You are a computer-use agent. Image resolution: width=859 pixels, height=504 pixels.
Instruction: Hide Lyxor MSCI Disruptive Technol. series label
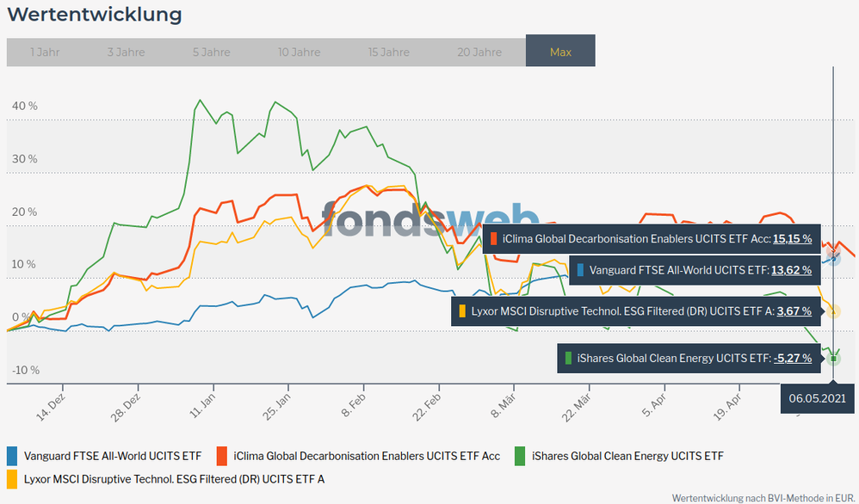pyautogui.click(x=174, y=478)
